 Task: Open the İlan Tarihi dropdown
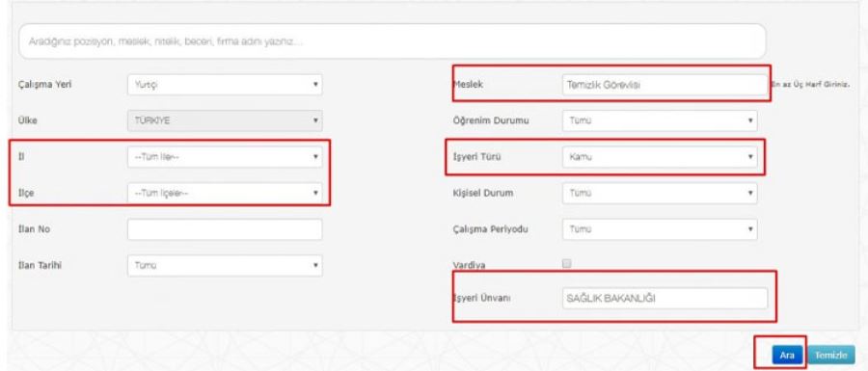click(x=225, y=265)
